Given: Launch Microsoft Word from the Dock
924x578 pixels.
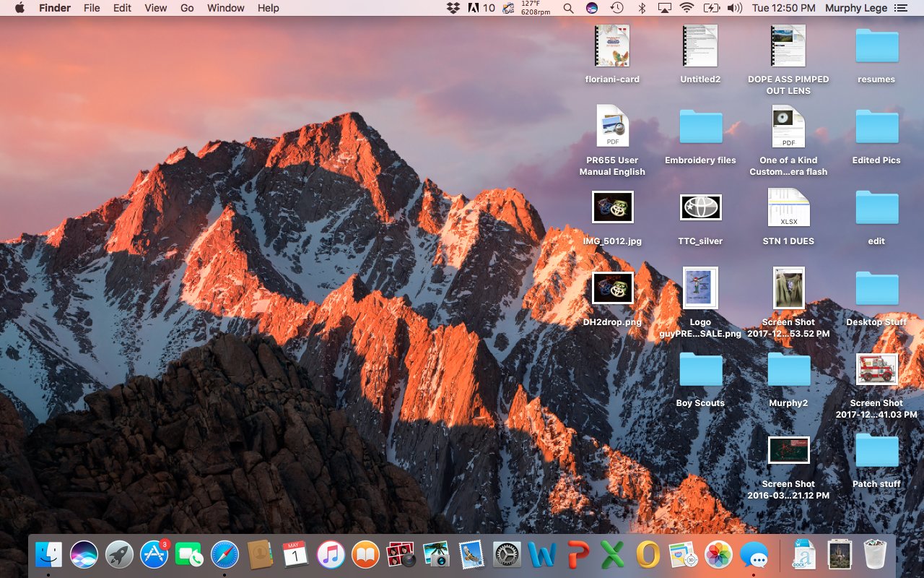Looking at the screenshot, I should point(542,555).
